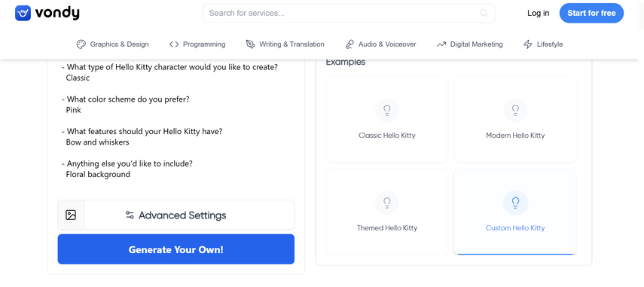Click the Start for free button
Screen dimensions: 644x287
click(x=591, y=13)
